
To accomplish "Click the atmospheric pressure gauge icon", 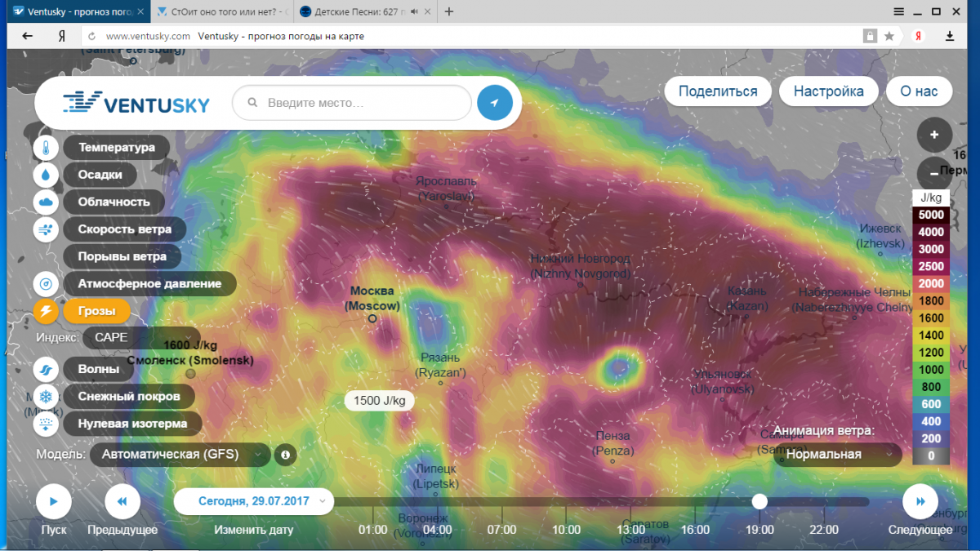I will click(x=47, y=283).
